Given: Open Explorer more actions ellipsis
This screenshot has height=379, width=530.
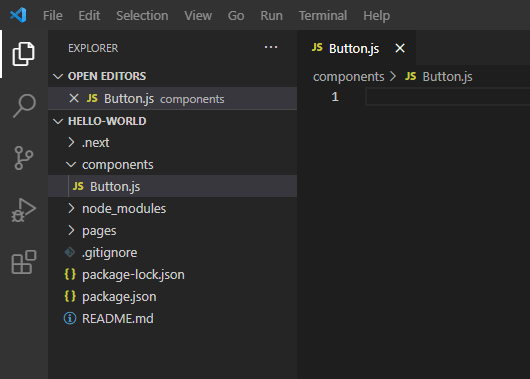Looking at the screenshot, I should 271,47.
